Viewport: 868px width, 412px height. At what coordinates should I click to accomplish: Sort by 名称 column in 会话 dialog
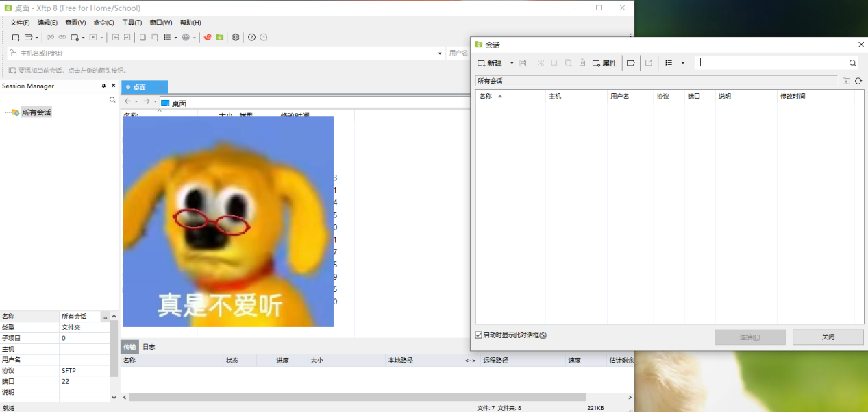[x=510, y=97]
